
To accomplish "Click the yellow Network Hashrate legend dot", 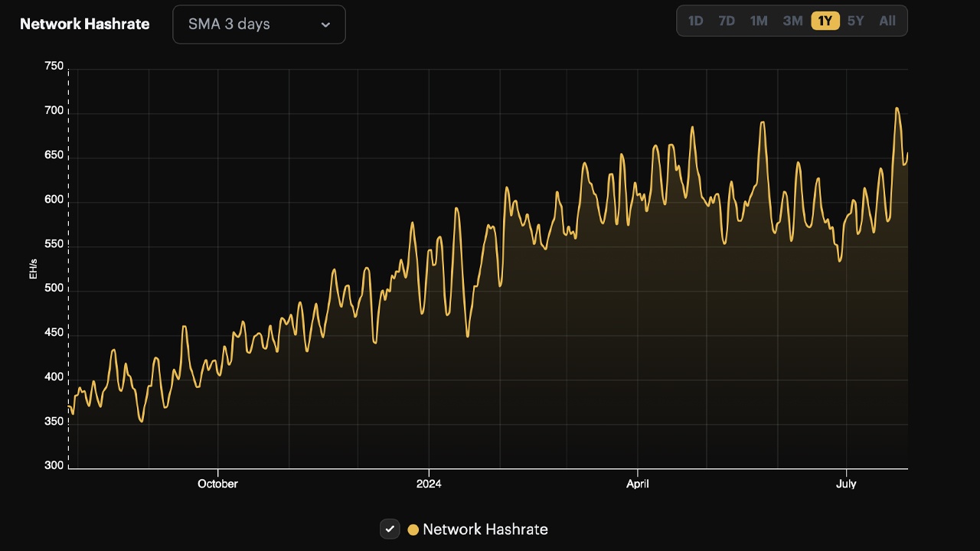I will click(x=413, y=529).
